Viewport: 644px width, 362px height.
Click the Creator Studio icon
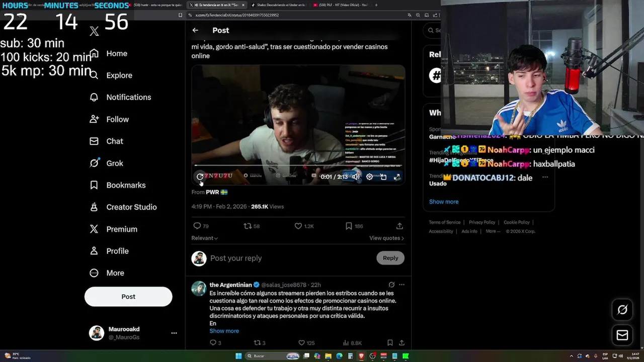click(x=94, y=207)
